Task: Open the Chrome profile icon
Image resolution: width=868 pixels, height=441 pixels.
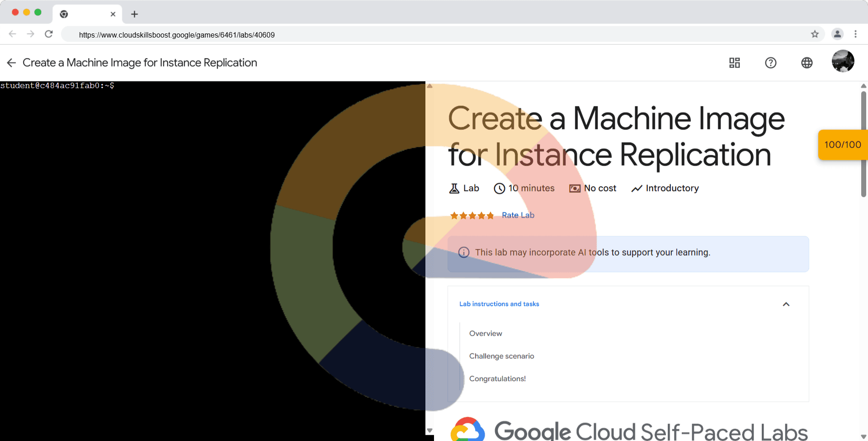Action: point(837,34)
